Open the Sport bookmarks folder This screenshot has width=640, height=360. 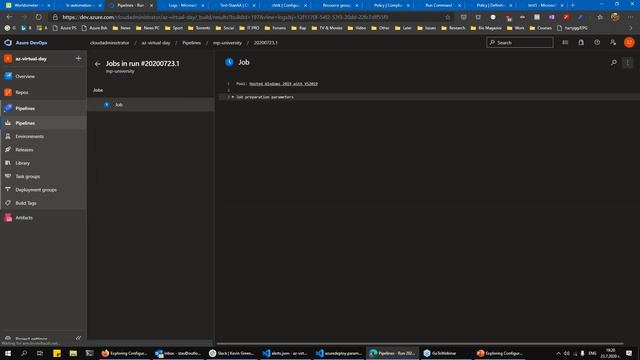click(173, 28)
